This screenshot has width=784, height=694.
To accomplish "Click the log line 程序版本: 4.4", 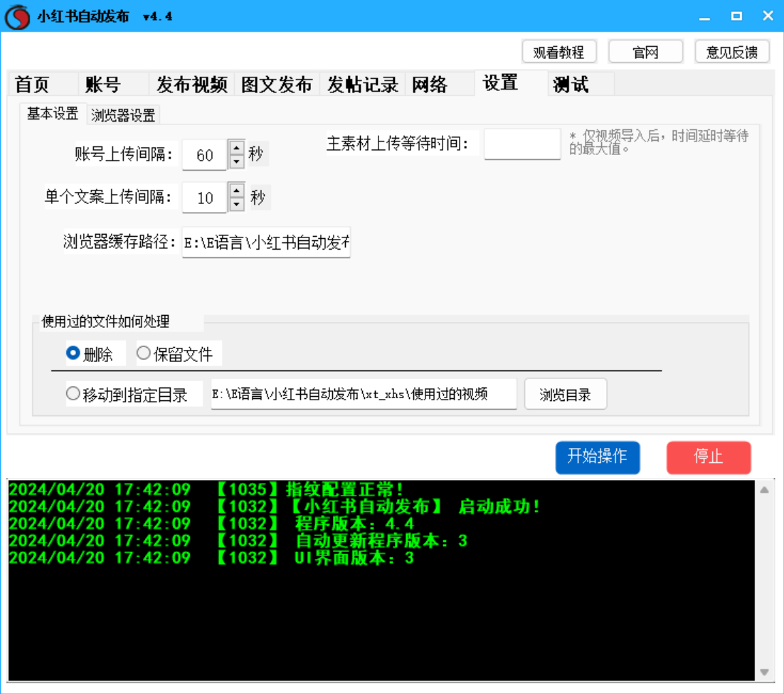I will pyautogui.click(x=212, y=523).
